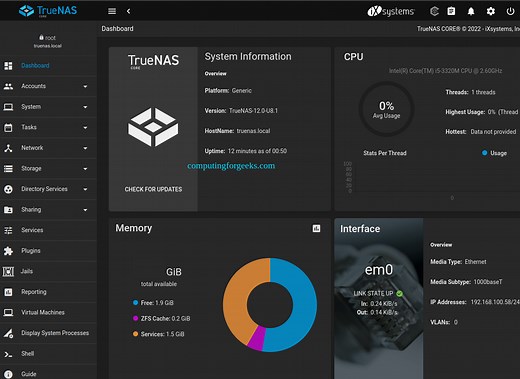Click the TrueNAS logo in top bar
Image resolution: width=520 pixels, height=379 pixels.
point(48,11)
